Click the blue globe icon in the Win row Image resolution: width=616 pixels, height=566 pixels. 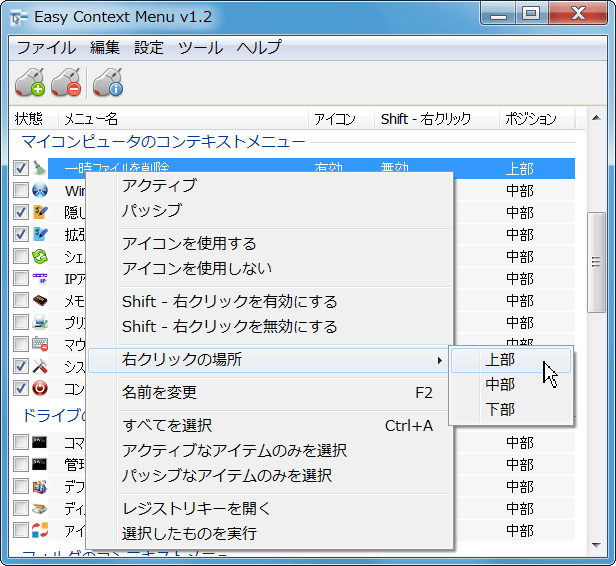coord(40,190)
